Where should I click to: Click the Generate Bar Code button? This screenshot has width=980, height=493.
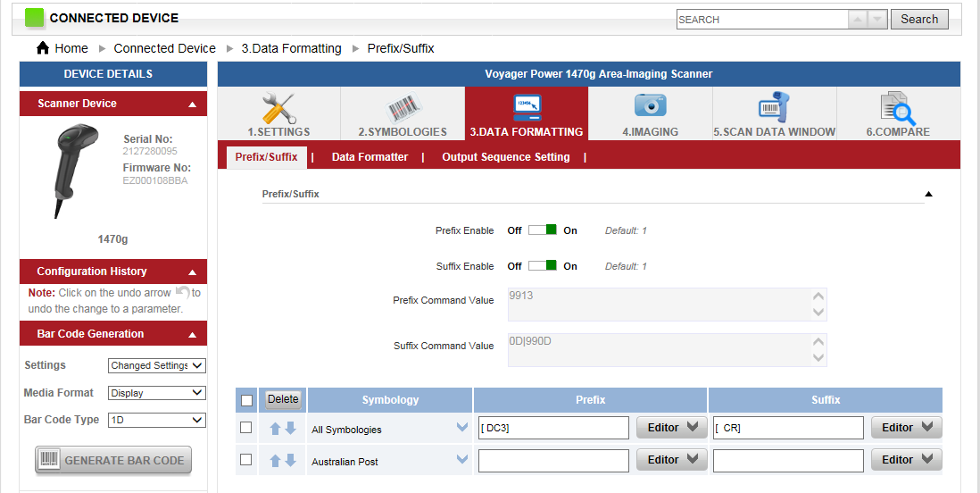coord(113,461)
